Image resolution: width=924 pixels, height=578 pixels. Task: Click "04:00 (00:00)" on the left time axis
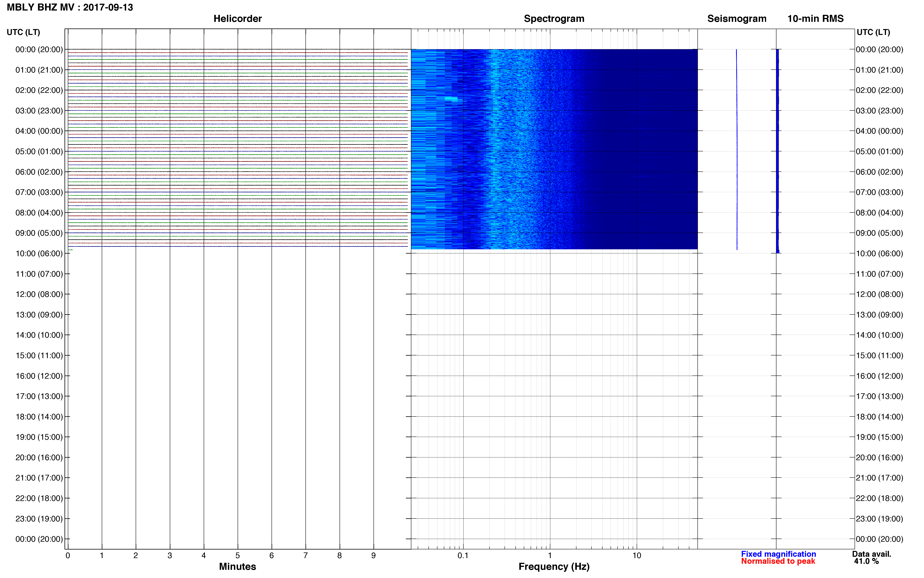pos(39,131)
